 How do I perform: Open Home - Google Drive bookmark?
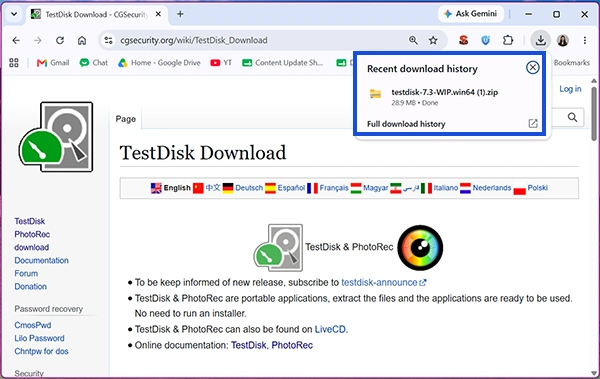(159, 63)
